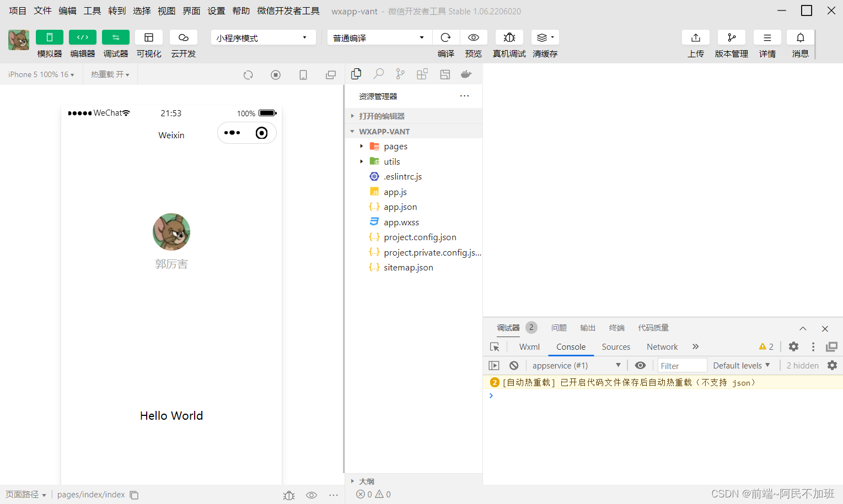This screenshot has height=504, width=843.
Task: Open the Source Control branch icon
Action: [x=400, y=74]
